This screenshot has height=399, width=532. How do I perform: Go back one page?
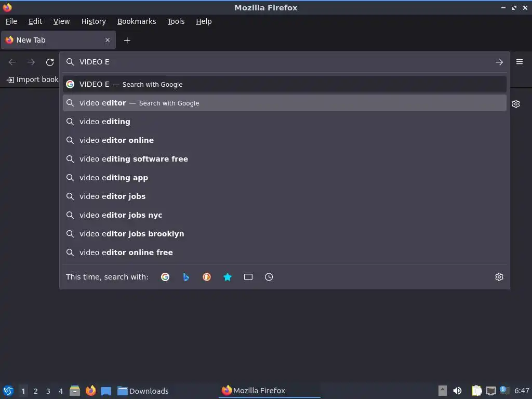point(12,62)
